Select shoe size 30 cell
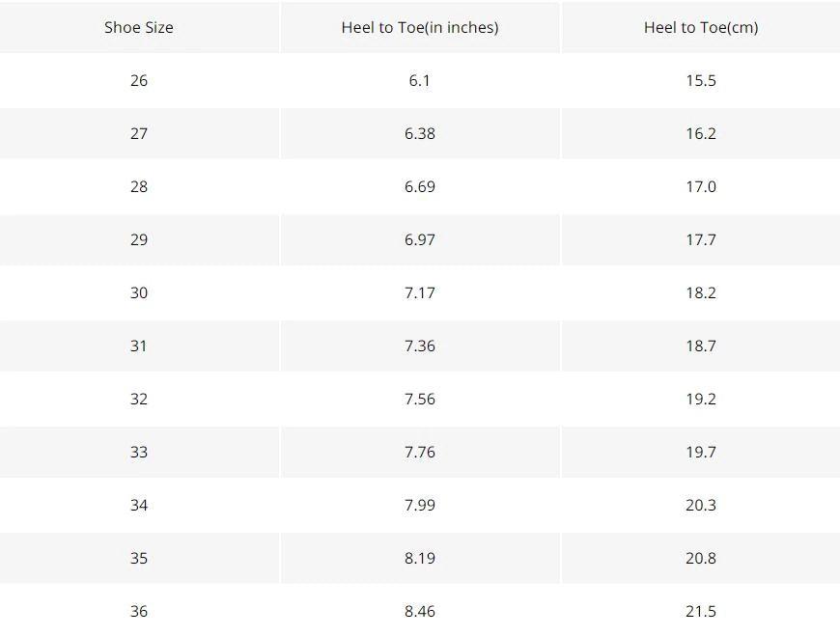Screen dimensions: 840x636 (139, 292)
